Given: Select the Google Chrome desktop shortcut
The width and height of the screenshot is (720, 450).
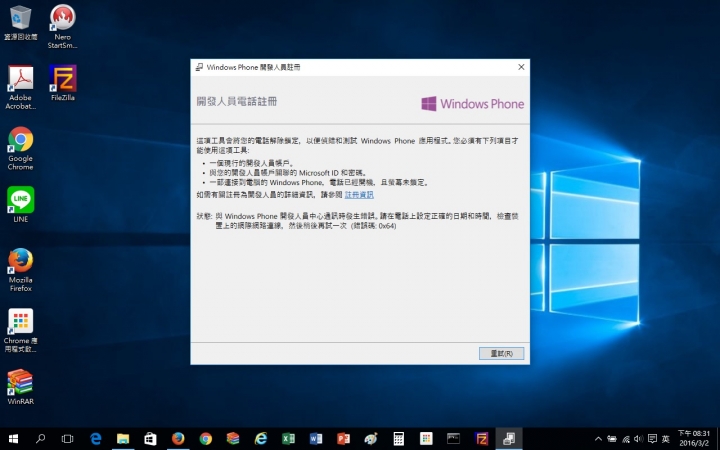Looking at the screenshot, I should pyautogui.click(x=21, y=148).
